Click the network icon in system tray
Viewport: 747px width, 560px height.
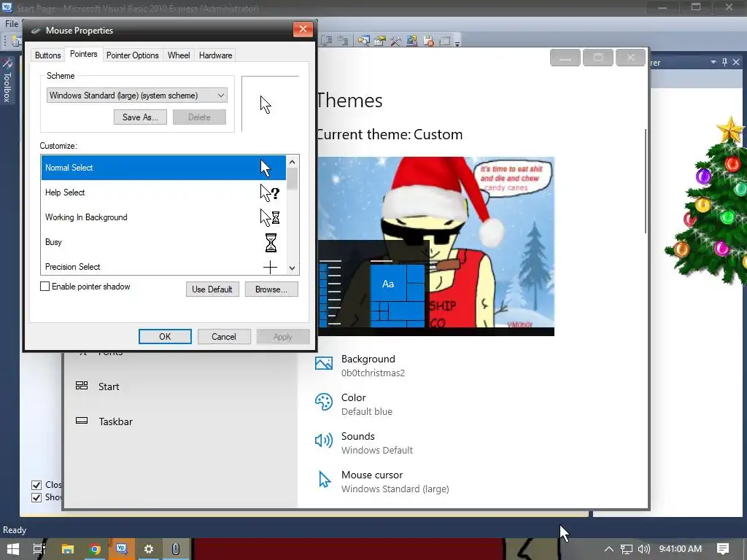click(627, 549)
